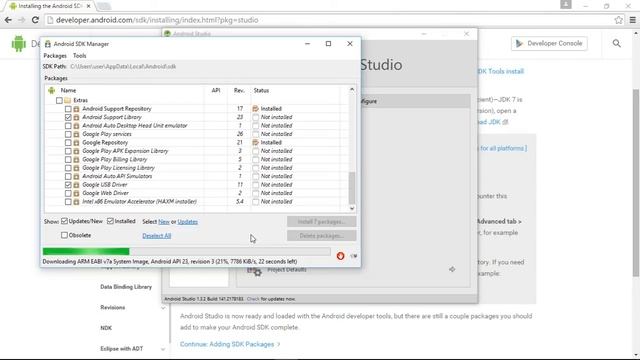Screen dimensions: 640x360
Task: Click the Android icon in Name column header
Action: click(x=51, y=90)
